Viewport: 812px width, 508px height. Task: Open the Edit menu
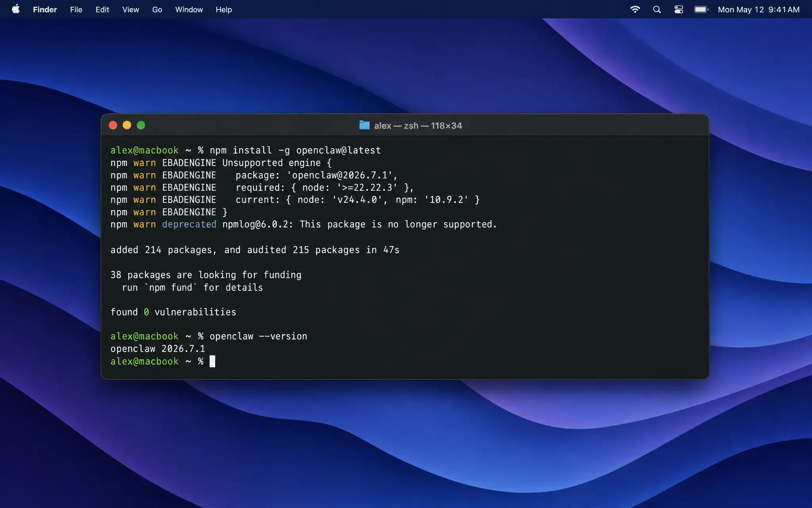(x=102, y=10)
